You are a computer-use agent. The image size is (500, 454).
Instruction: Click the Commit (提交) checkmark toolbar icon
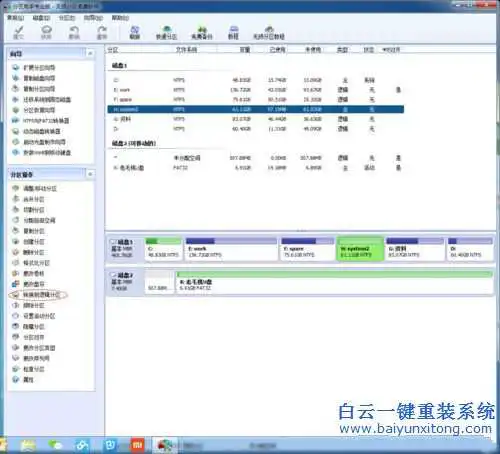(x=19, y=33)
